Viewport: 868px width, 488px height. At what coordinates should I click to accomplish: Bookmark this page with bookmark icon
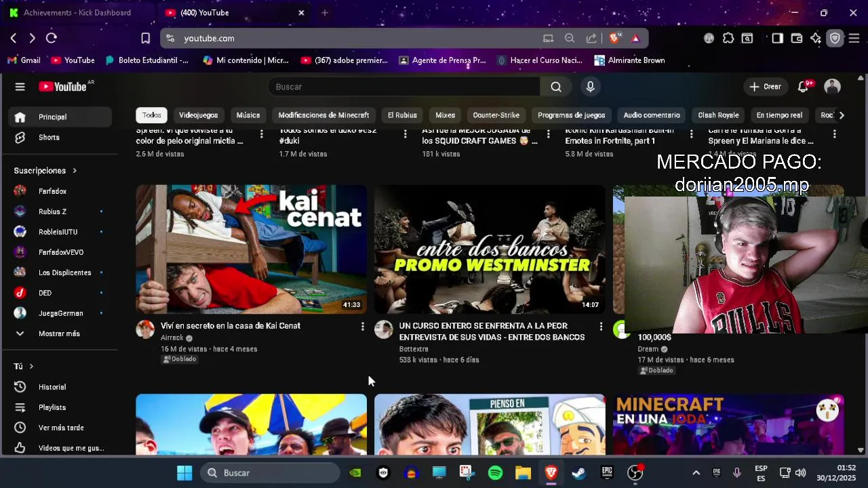(145, 39)
